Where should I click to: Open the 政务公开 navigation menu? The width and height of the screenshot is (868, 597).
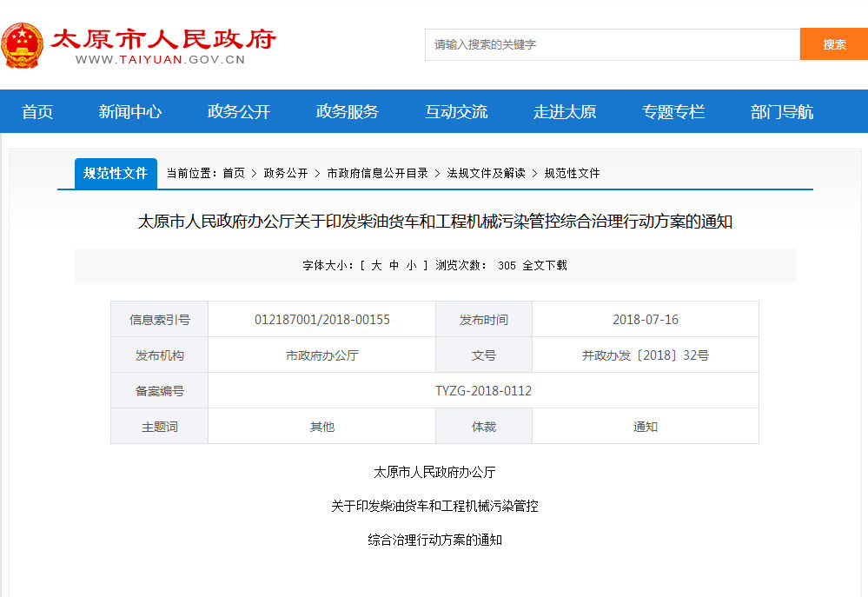pyautogui.click(x=239, y=112)
